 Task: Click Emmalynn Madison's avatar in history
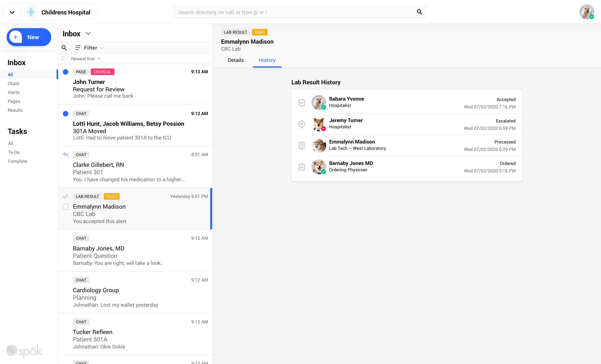[318, 145]
